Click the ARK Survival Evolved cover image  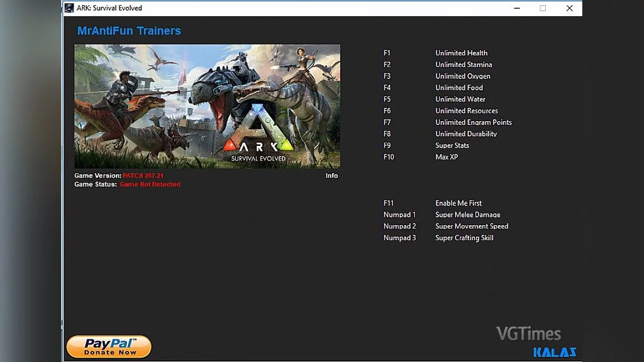[x=207, y=106]
